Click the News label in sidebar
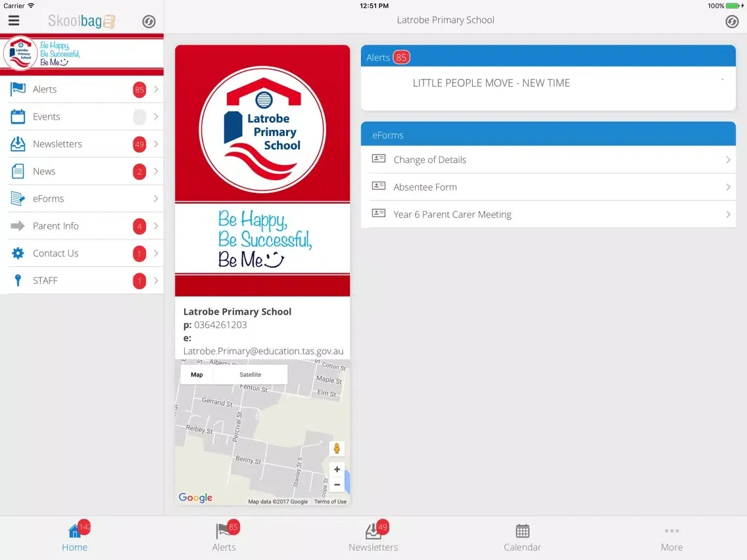The height and width of the screenshot is (560, 747). pyautogui.click(x=44, y=171)
